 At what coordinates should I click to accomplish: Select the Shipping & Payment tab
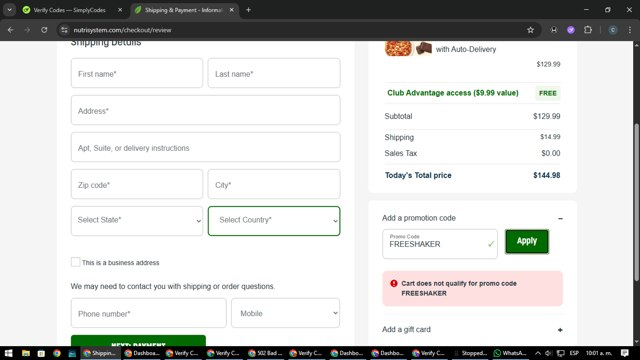[x=183, y=10]
